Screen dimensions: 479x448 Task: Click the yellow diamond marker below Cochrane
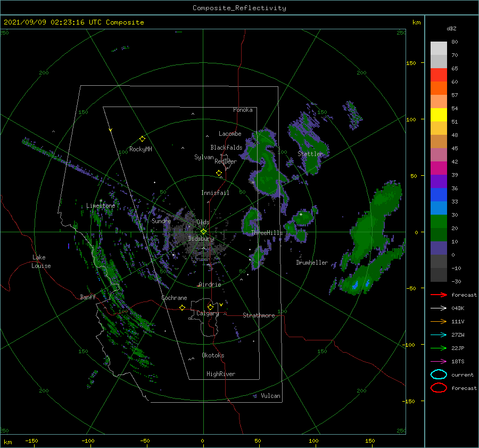coord(182,307)
